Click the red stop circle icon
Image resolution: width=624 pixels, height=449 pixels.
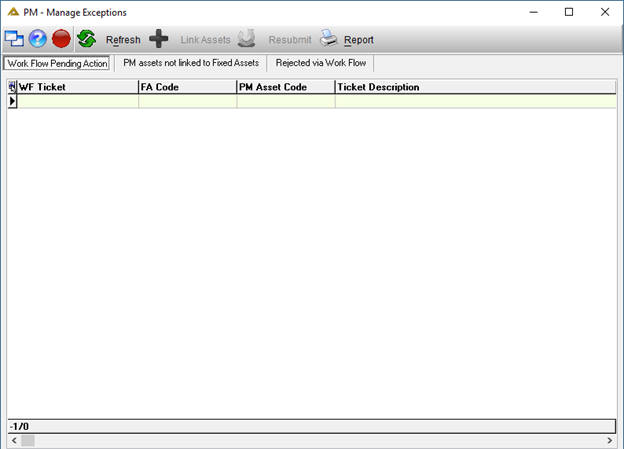(61, 39)
